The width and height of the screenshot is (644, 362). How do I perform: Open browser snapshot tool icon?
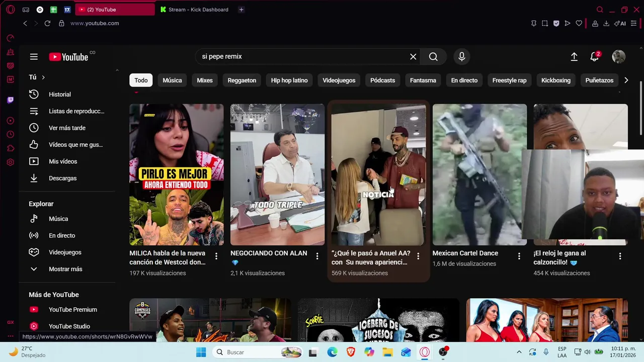(x=545, y=23)
